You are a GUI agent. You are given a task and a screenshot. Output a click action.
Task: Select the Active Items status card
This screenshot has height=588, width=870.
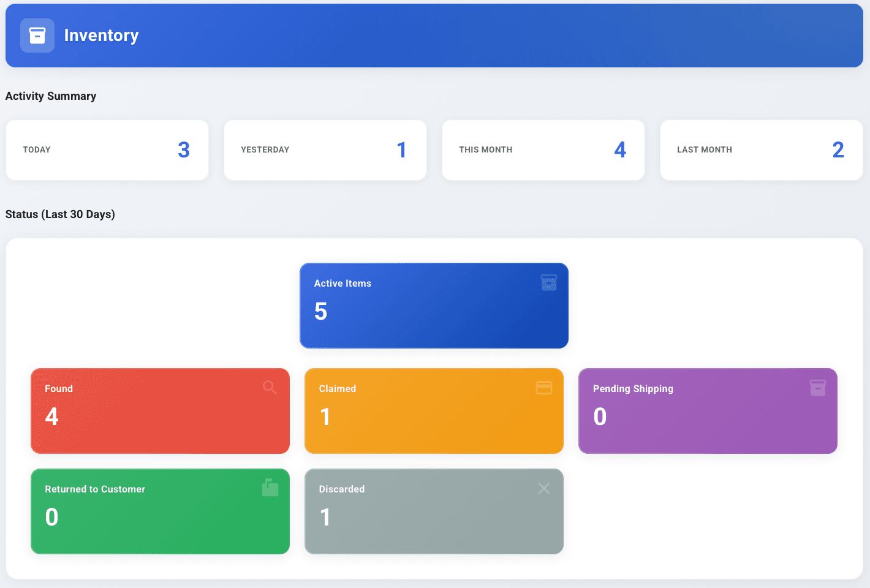click(434, 306)
